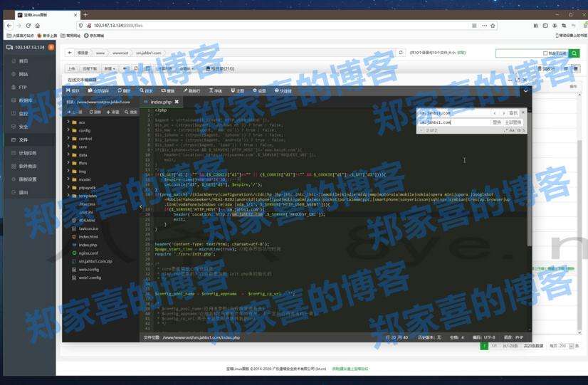Screen dimensions: 588x385
Task: Toggle whole word option in find box
Action: 519,130
